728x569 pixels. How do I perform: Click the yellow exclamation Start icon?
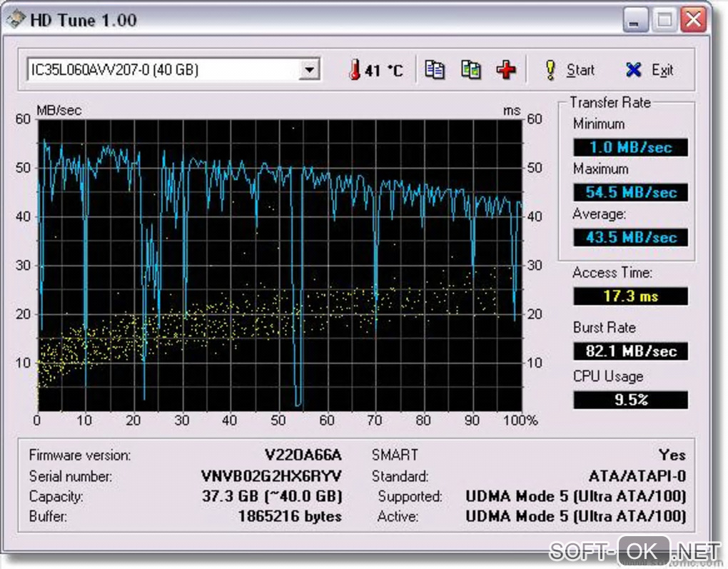pos(551,70)
